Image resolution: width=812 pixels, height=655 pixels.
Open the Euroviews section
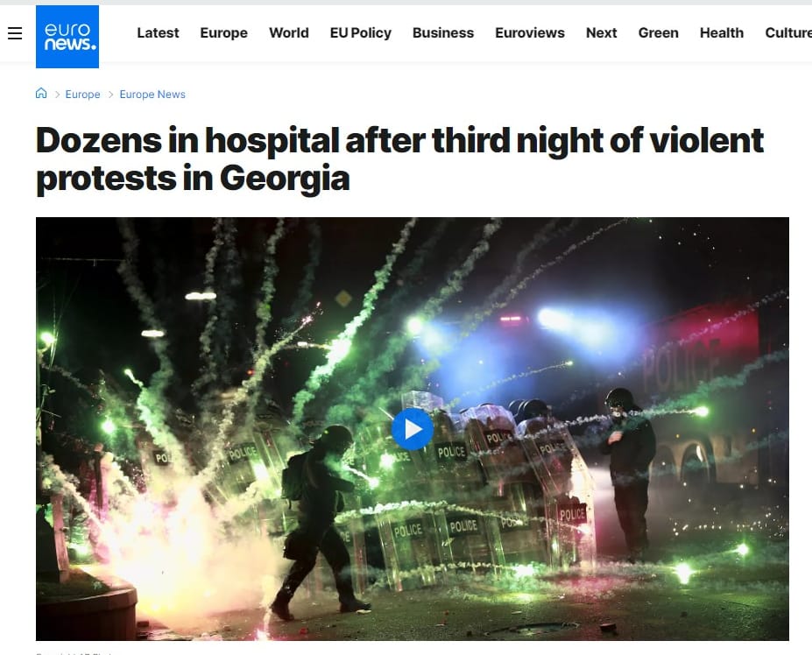pyautogui.click(x=530, y=32)
